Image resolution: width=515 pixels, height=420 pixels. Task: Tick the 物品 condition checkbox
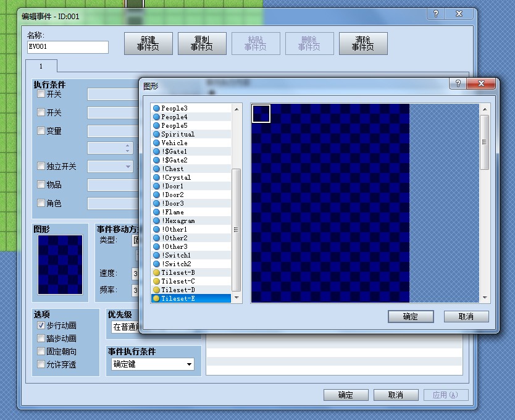click(x=41, y=184)
